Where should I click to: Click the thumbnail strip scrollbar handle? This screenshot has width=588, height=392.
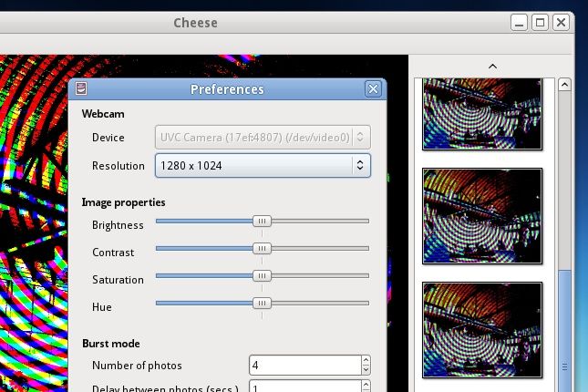(x=564, y=331)
